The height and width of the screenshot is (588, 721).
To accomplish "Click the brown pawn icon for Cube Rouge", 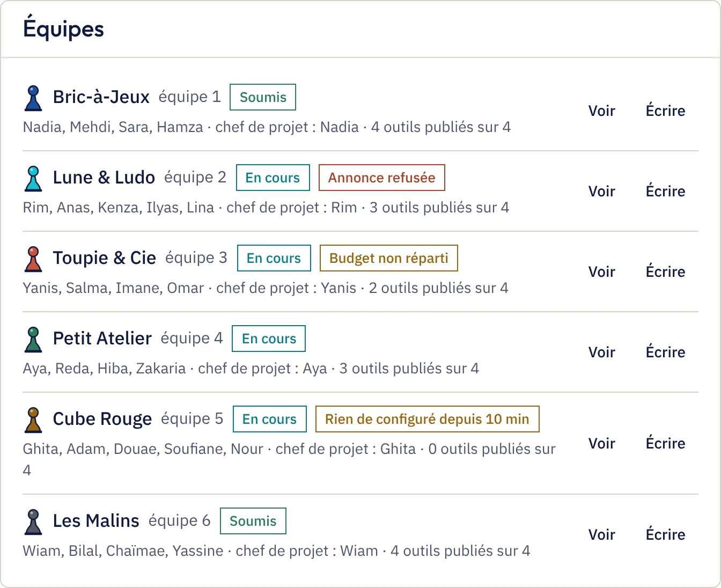I will click(33, 420).
